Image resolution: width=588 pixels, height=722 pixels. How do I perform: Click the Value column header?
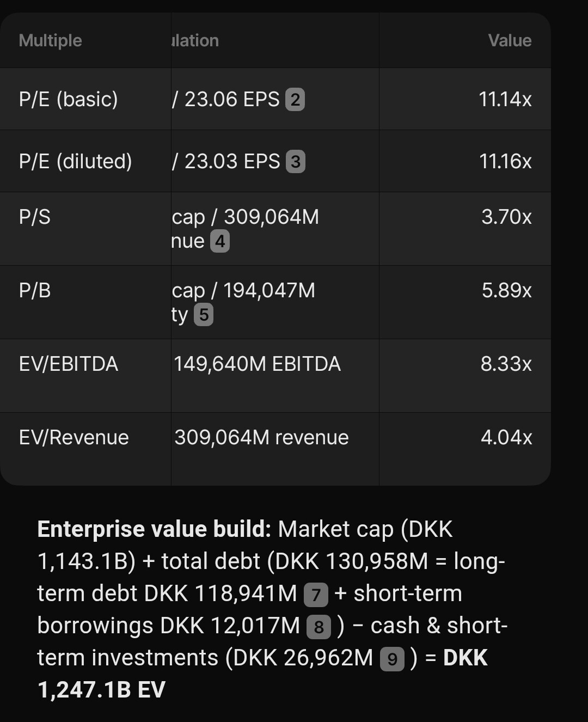510,41
